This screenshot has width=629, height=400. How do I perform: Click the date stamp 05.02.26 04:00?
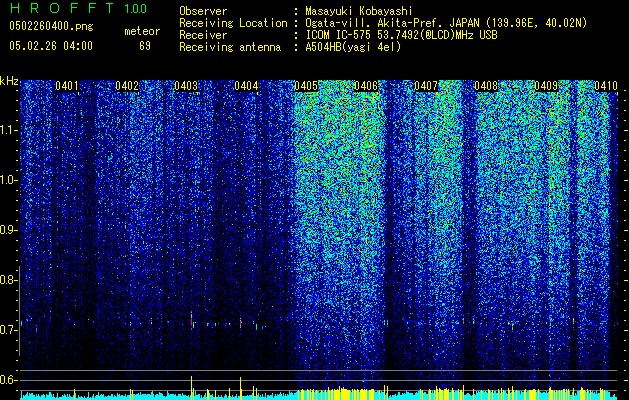pos(51,46)
